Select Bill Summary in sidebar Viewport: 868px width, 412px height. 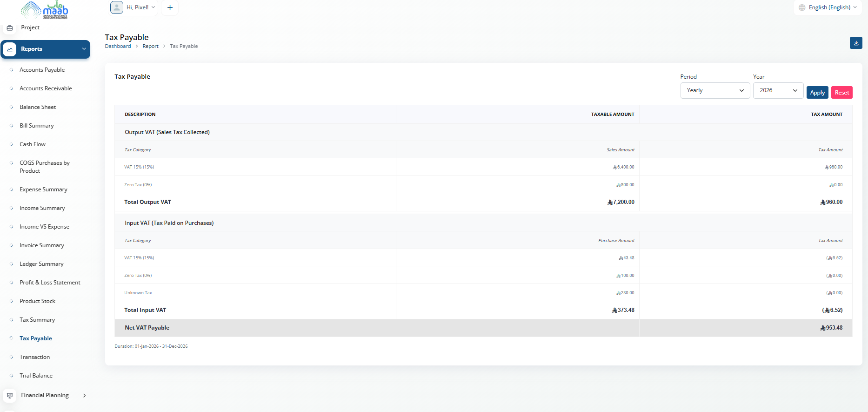(37, 126)
